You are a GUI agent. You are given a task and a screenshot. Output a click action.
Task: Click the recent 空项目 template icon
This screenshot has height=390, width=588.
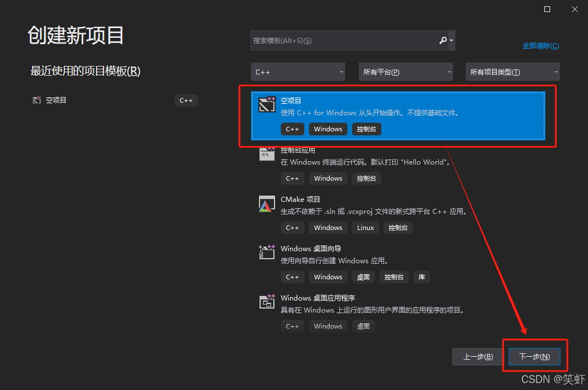(x=36, y=100)
